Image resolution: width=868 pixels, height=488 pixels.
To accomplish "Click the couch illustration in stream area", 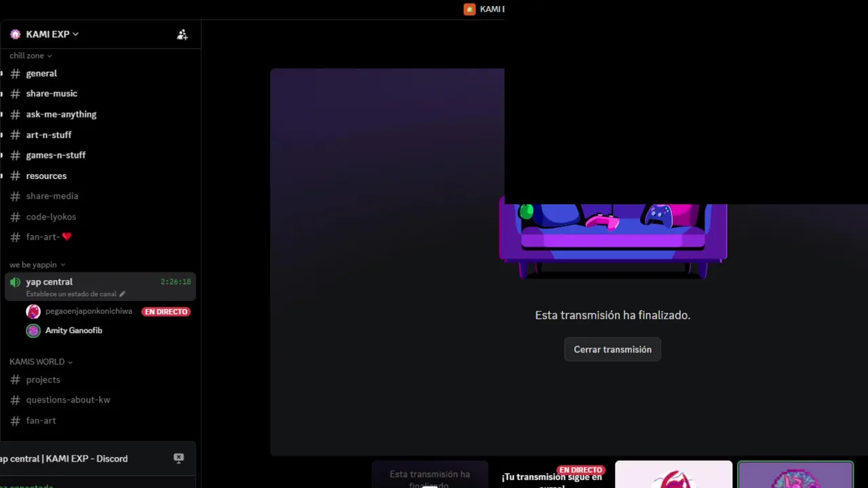I will pyautogui.click(x=613, y=241).
